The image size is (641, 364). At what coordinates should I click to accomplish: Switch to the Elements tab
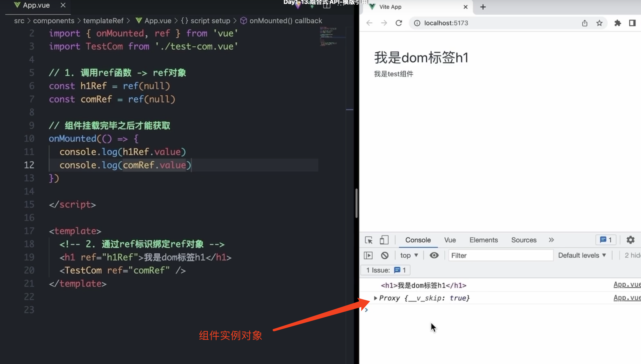click(x=483, y=240)
